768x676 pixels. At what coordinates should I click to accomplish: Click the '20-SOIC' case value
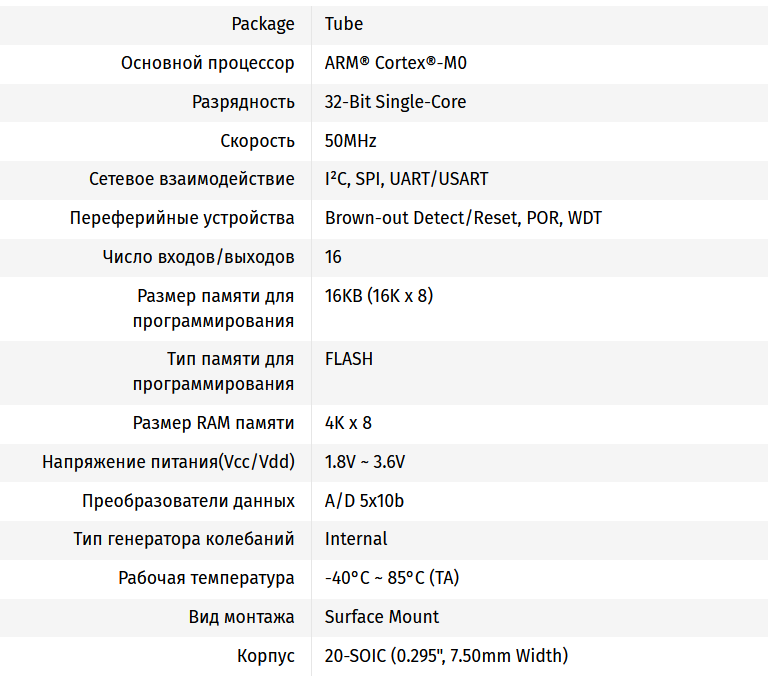[x=446, y=656]
